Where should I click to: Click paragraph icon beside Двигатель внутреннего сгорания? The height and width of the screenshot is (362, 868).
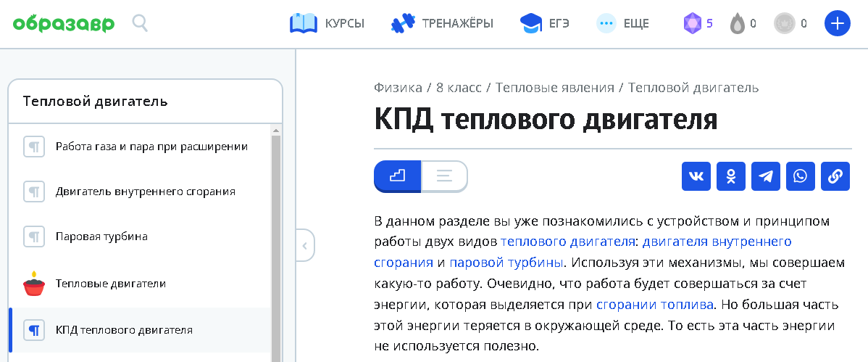pos(34,192)
